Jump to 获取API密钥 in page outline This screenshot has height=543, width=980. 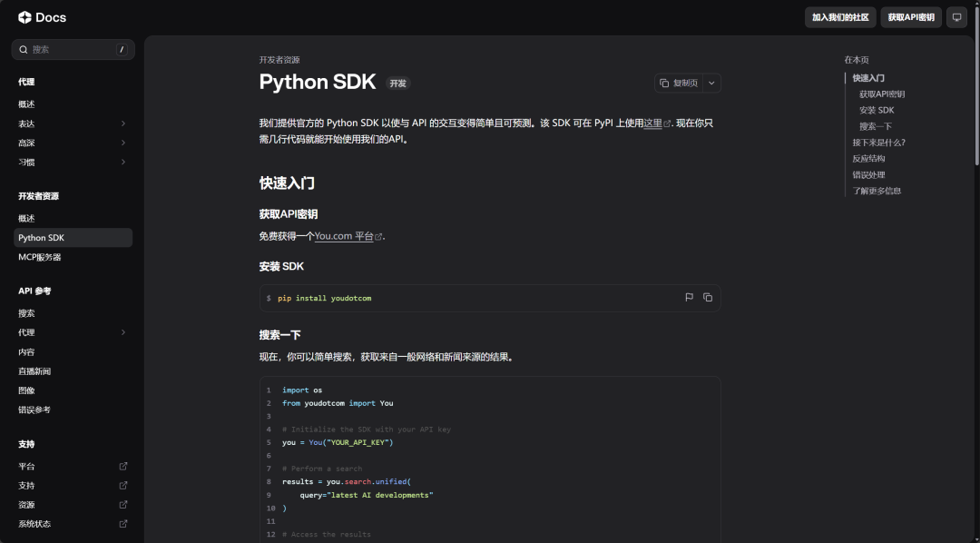(882, 94)
